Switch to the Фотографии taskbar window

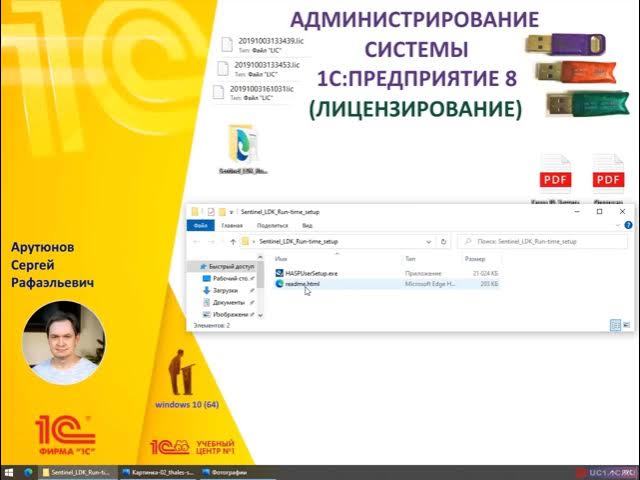coord(224,473)
